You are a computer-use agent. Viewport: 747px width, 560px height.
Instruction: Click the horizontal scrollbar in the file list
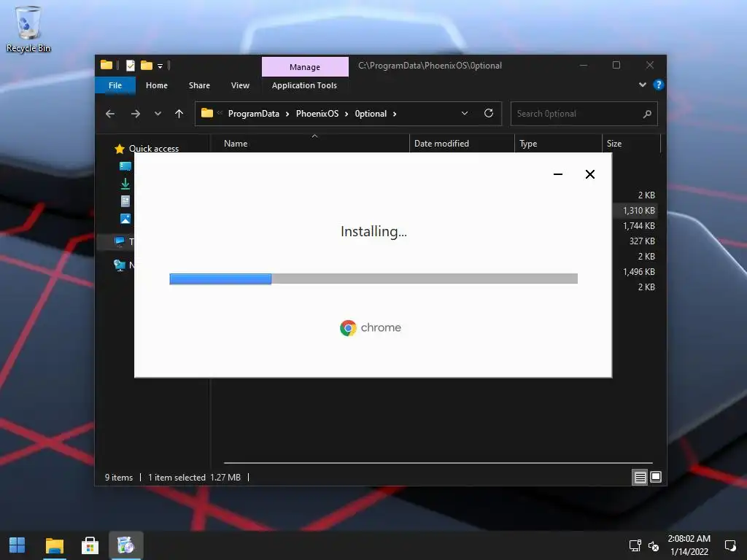click(438, 463)
